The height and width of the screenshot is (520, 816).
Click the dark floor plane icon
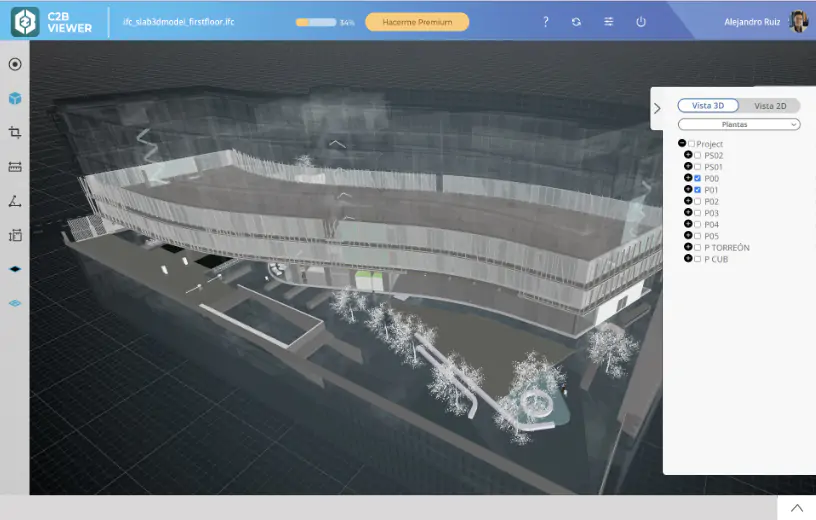[x=15, y=269]
